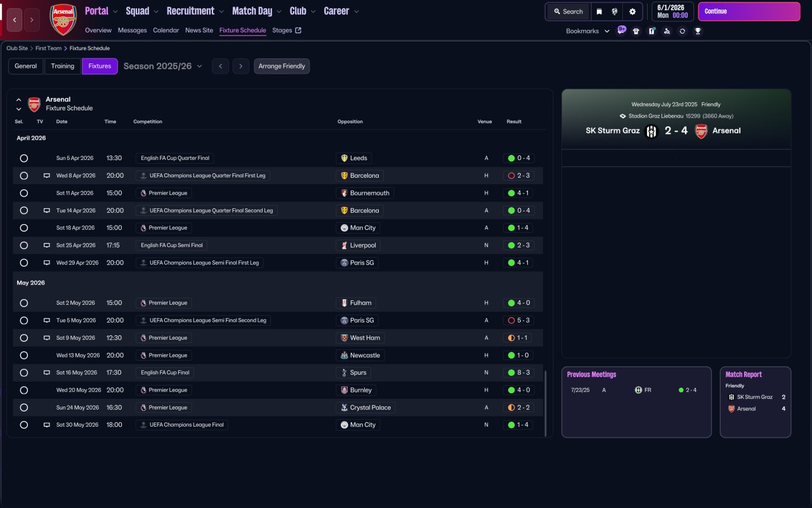
Task: Open the bookmark icon beside Search
Action: [x=599, y=11]
